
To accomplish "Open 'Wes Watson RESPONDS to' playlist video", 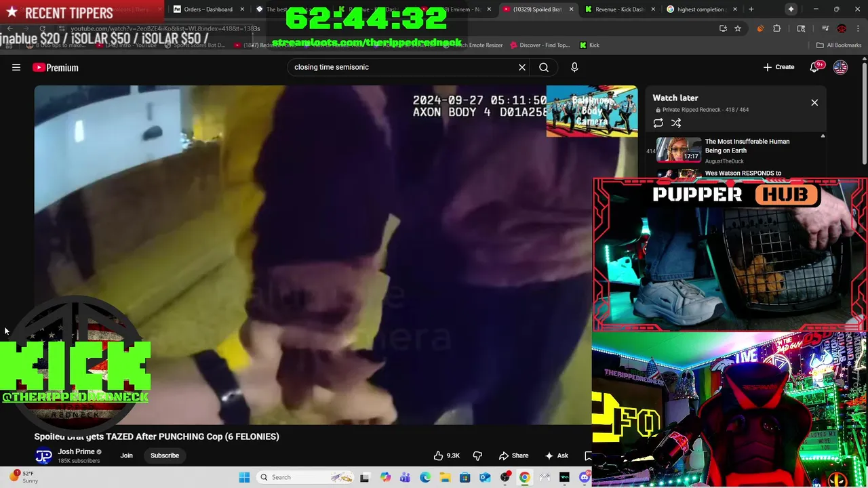I will (x=743, y=173).
